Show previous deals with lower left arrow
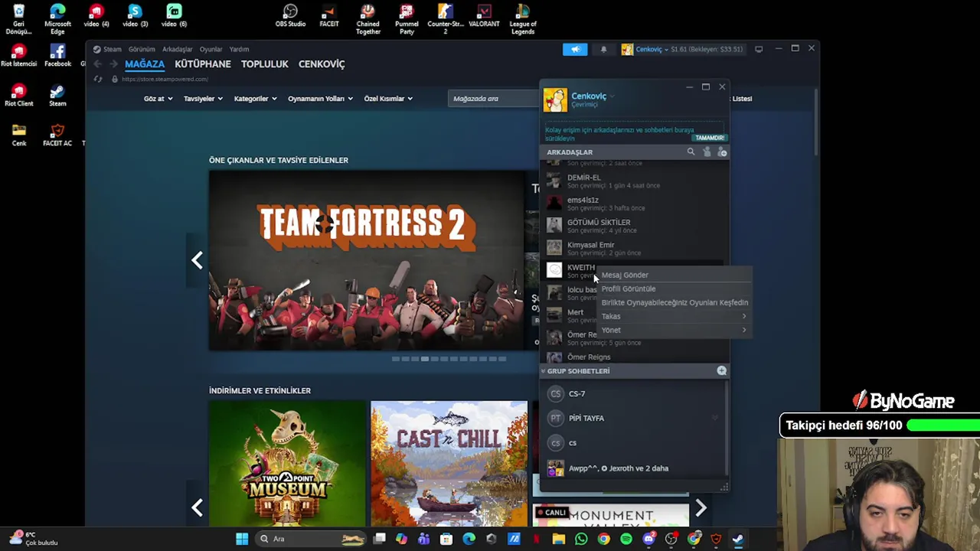This screenshot has height=551, width=980. click(x=197, y=507)
